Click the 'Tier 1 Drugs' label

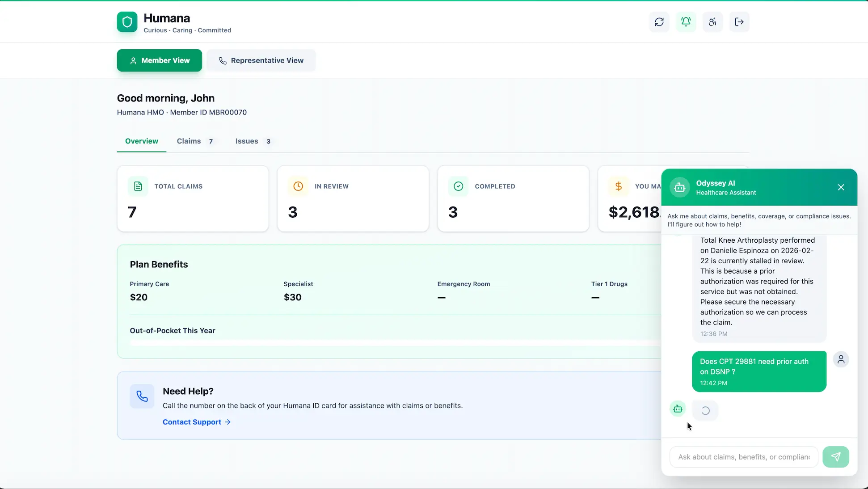coord(609,284)
